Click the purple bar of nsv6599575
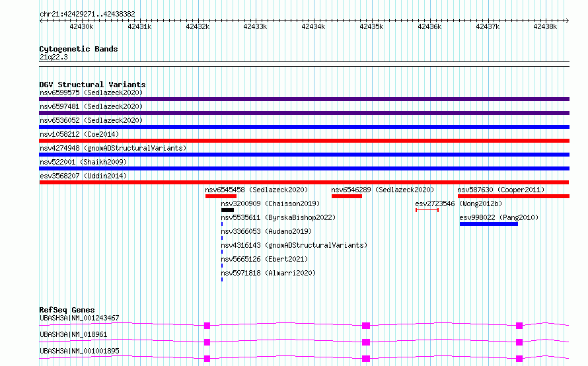Image resolution: width=588 pixels, height=366 pixels. 304,99
